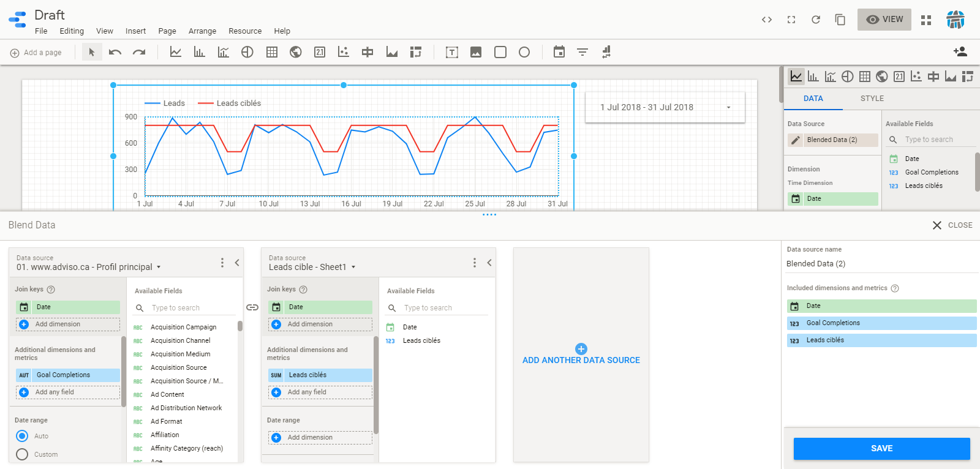Insert a bar chart from toolbar

point(199,52)
